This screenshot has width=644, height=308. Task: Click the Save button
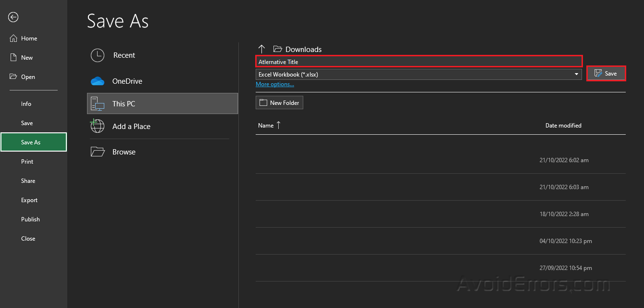pos(606,73)
